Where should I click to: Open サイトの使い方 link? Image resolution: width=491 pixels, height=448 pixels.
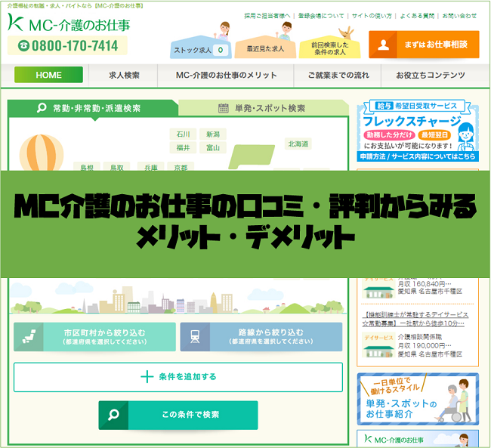pos(372,16)
